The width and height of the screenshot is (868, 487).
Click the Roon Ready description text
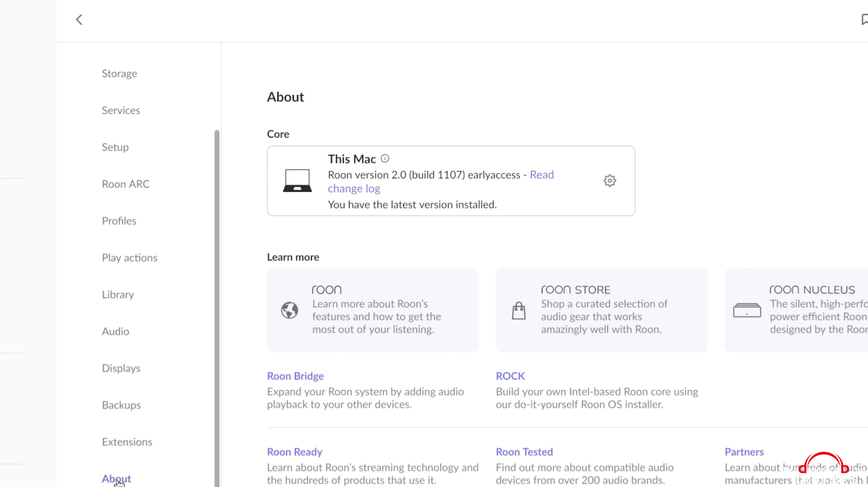[373, 475]
